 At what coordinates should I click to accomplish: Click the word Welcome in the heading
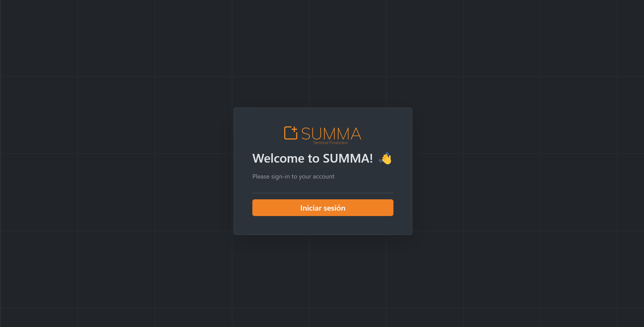pyautogui.click(x=278, y=158)
